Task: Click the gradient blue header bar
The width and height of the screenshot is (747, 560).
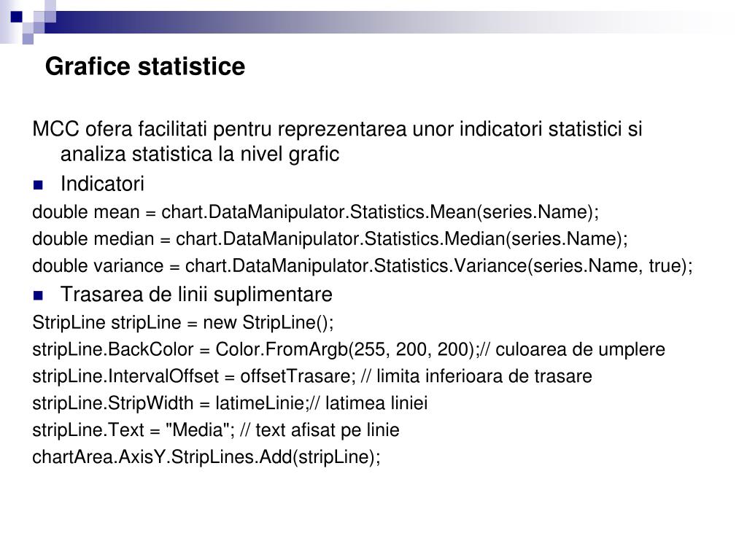Action: (x=381, y=22)
